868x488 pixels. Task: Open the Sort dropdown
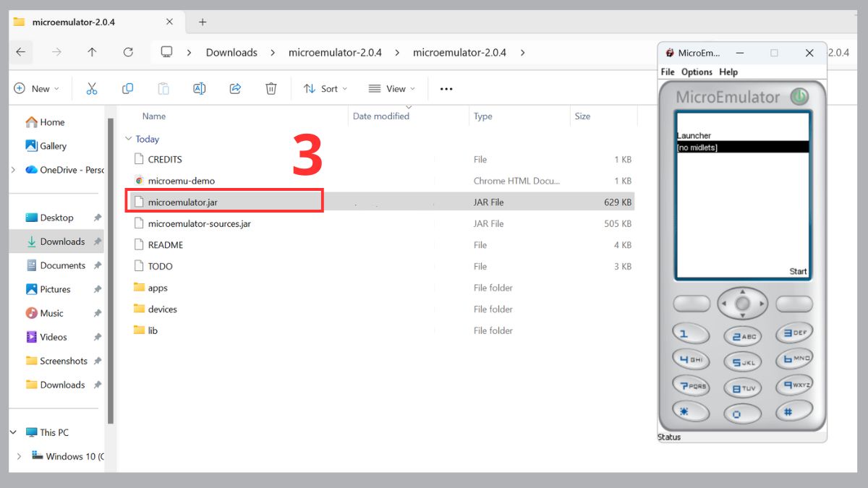coord(324,87)
